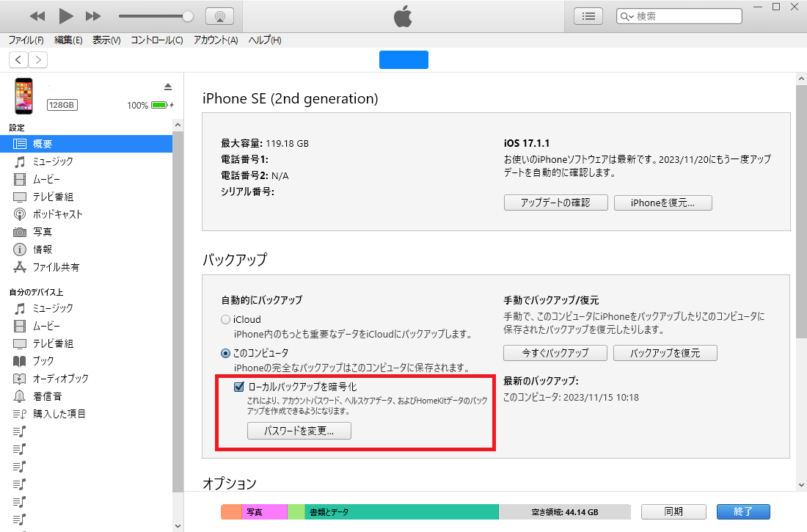The width and height of the screenshot is (807, 532).
Task: Open the ヘルプ(H) menu
Action: tap(265, 40)
